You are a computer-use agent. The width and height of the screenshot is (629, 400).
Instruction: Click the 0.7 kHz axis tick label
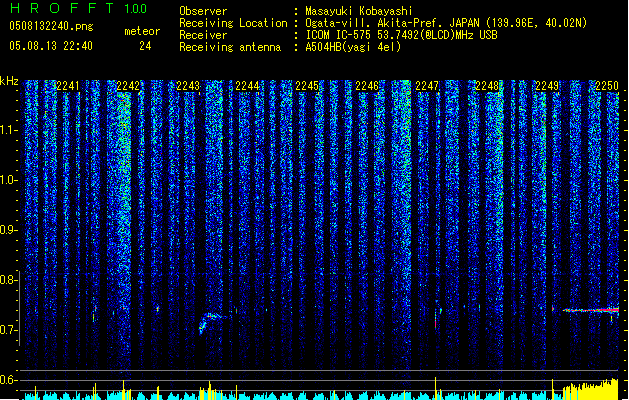pos(8,330)
